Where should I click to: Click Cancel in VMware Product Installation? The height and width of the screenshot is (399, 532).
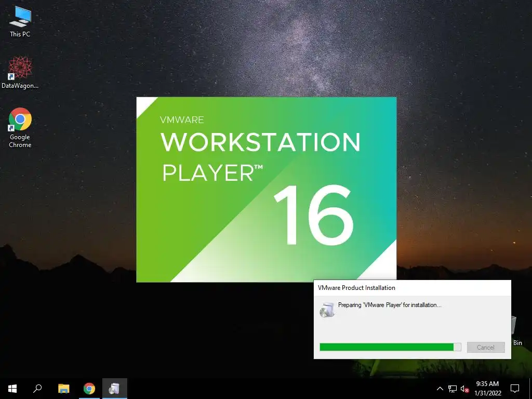pyautogui.click(x=486, y=347)
